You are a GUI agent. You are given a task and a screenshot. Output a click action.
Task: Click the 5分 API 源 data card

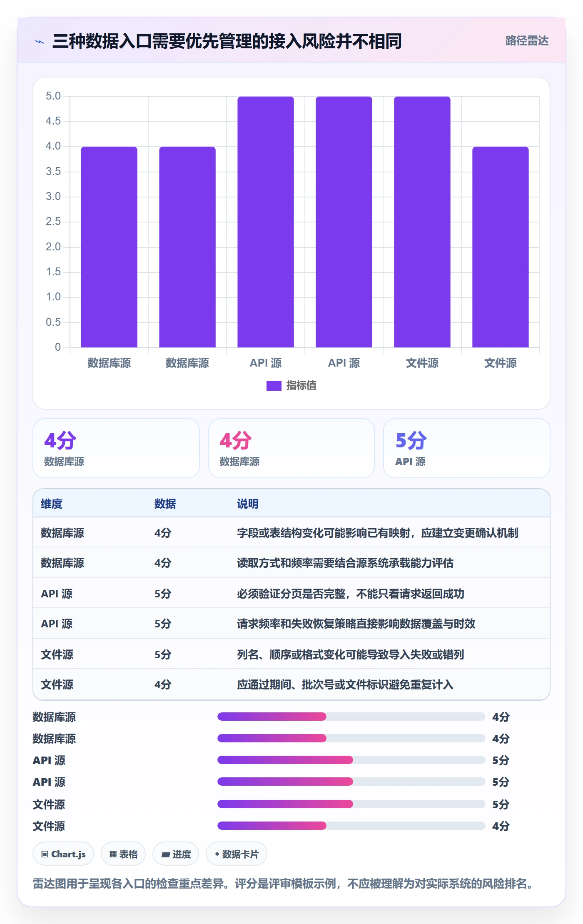[x=466, y=448]
